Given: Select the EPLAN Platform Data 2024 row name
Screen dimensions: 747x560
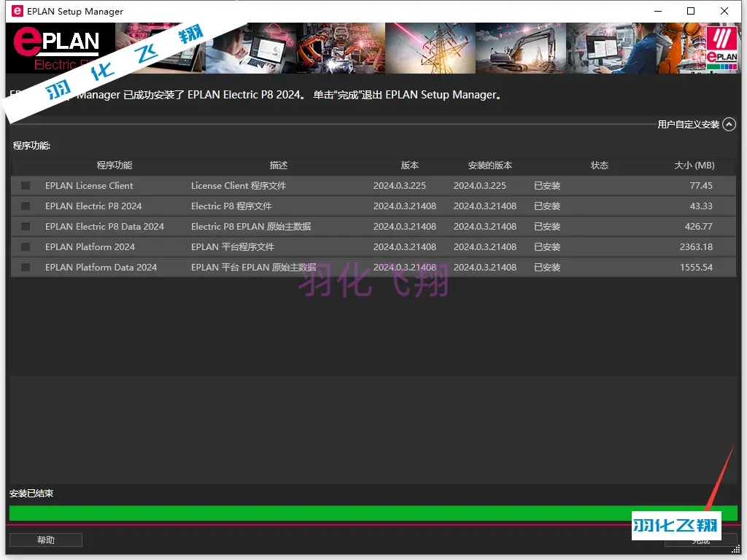Looking at the screenshot, I should 101,268.
